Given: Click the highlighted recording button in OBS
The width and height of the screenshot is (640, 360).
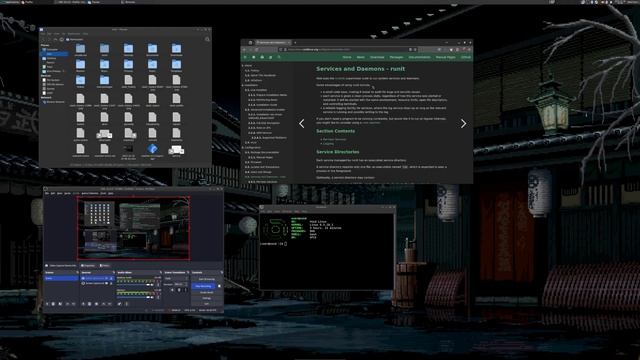Looking at the screenshot, I should [x=203, y=286].
